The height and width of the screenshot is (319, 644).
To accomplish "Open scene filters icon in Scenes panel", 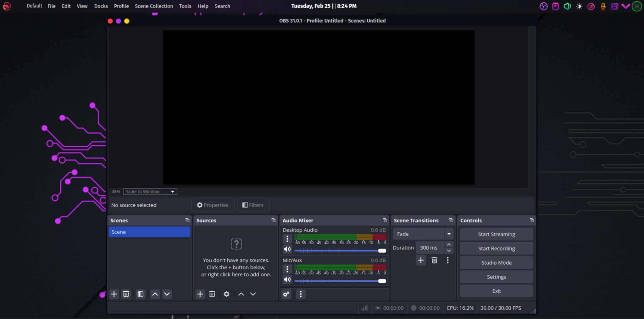I will tap(140, 294).
